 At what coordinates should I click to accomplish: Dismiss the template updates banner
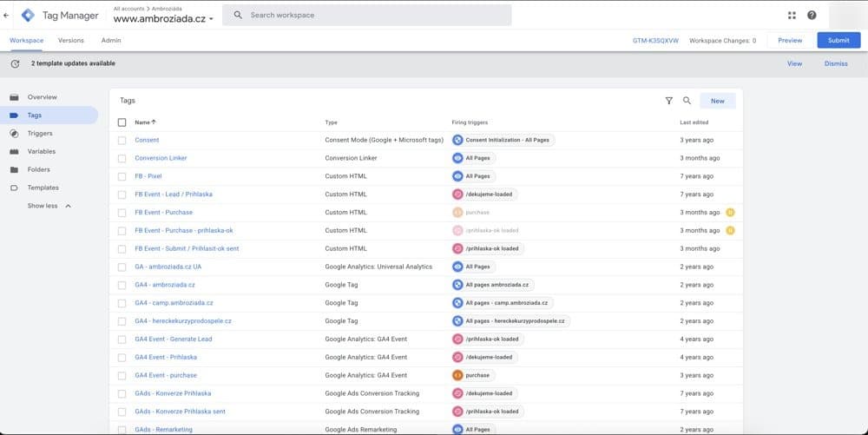click(836, 63)
